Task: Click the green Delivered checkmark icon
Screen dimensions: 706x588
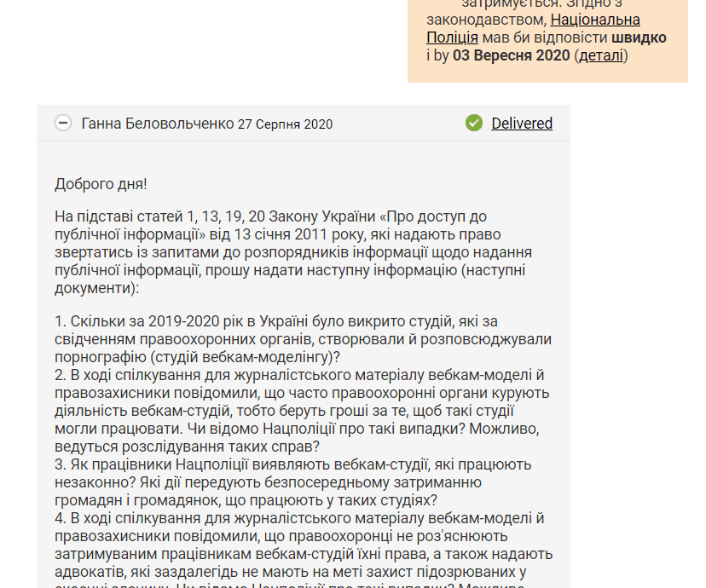Action: [x=474, y=123]
